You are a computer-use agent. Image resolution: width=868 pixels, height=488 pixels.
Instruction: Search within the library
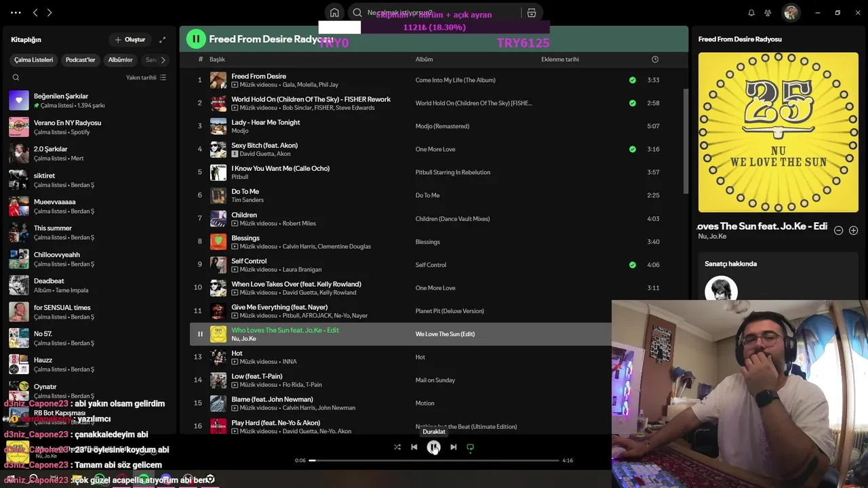16,77
